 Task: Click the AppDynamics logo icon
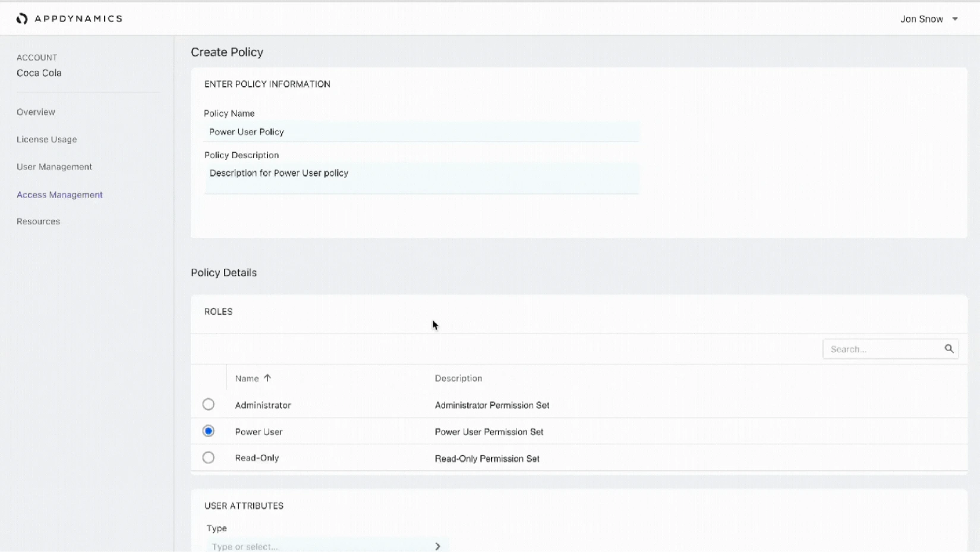(x=22, y=19)
